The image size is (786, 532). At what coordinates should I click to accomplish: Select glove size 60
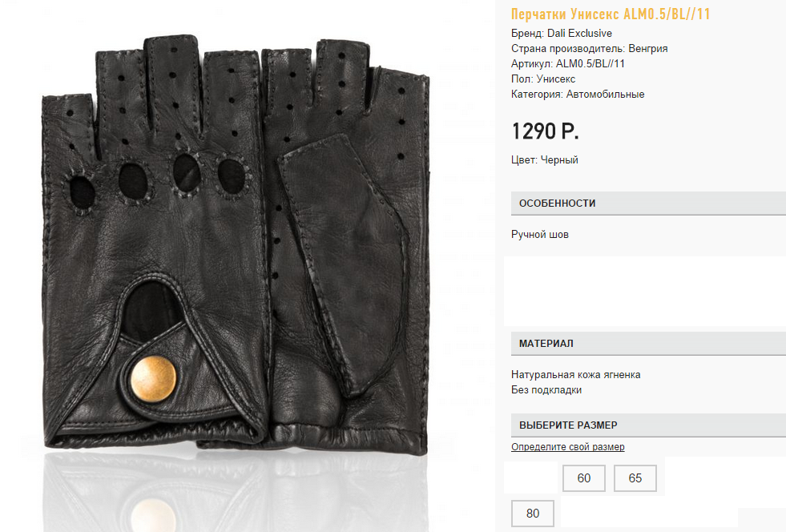584,478
